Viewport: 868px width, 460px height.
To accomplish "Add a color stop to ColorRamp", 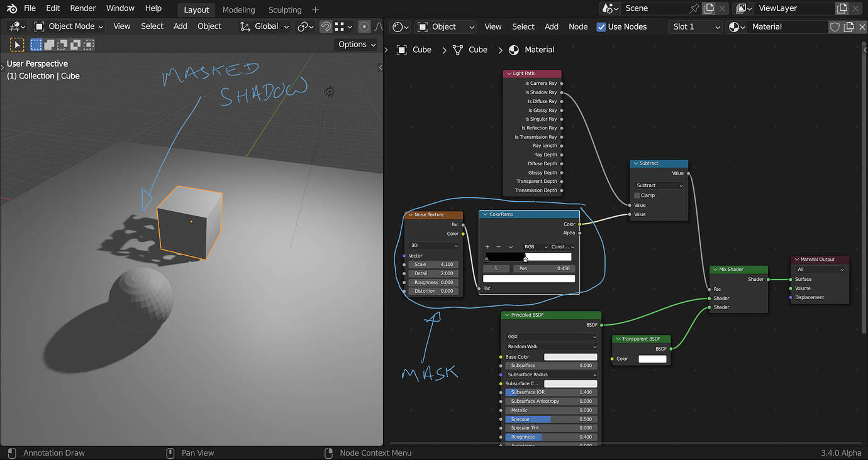I will pyautogui.click(x=487, y=247).
